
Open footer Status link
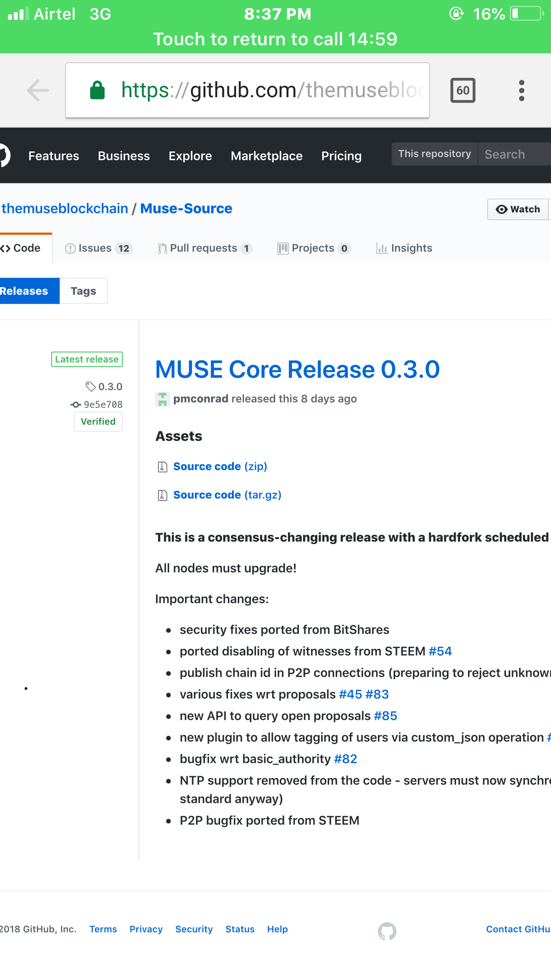point(240,929)
